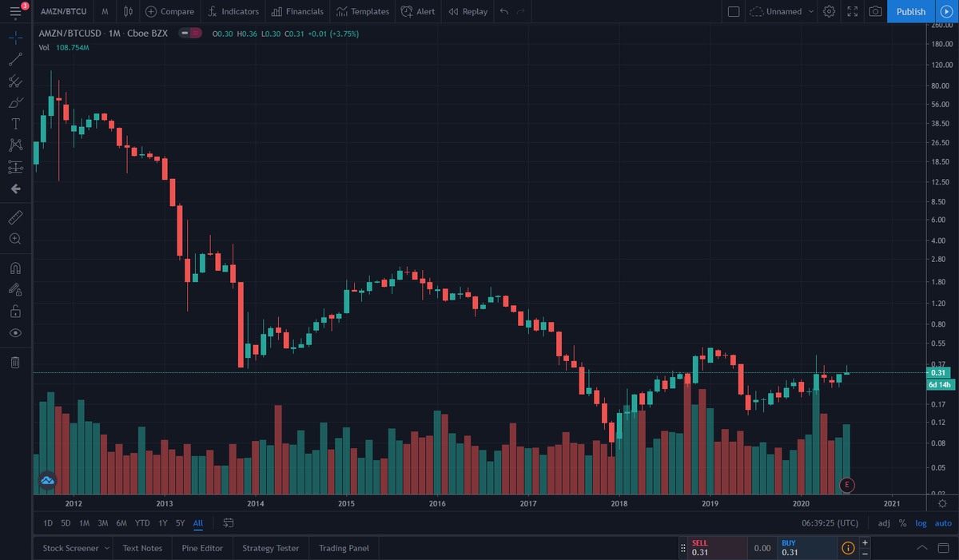Open the Trading Panel tab
The height and width of the screenshot is (560, 959).
344,548
